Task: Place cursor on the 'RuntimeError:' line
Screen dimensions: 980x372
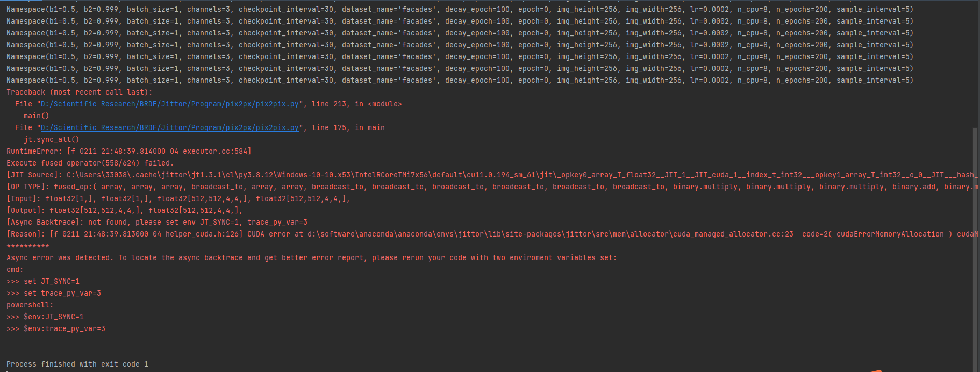Action: (x=128, y=152)
